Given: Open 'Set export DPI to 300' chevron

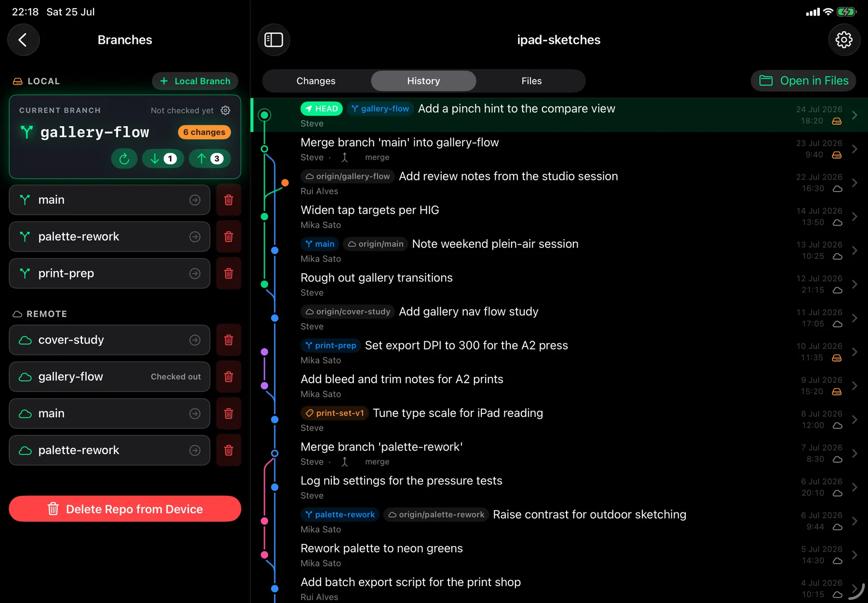Looking at the screenshot, I should coord(854,352).
